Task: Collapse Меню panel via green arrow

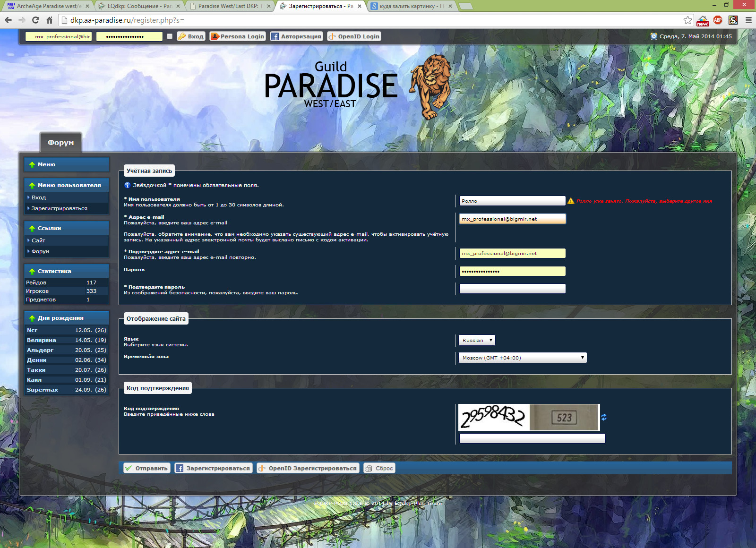Action: (x=32, y=164)
